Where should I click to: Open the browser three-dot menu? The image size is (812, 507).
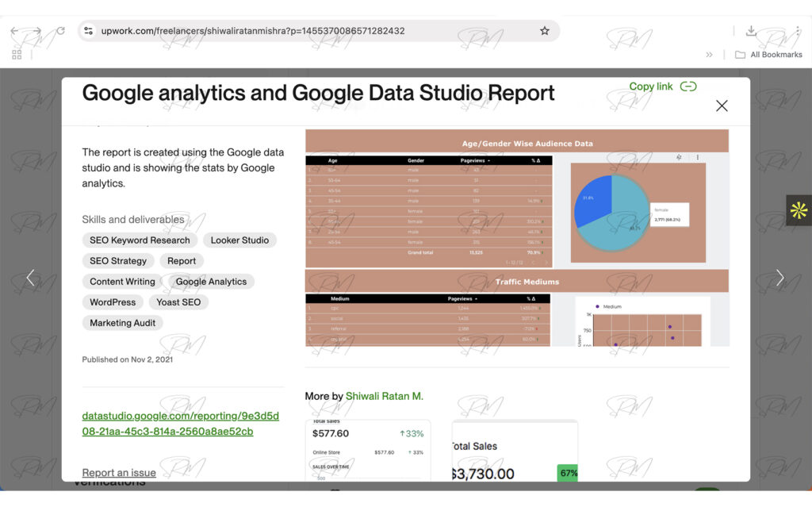[798, 31]
